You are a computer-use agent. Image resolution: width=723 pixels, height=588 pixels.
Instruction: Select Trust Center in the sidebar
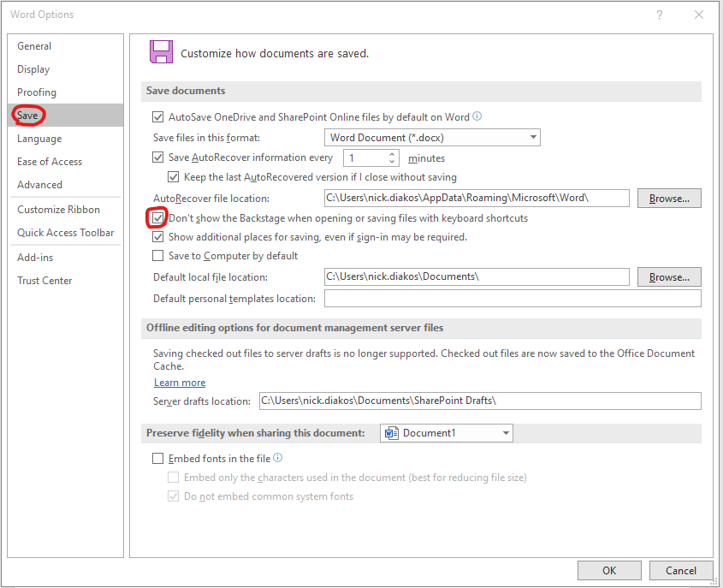click(x=44, y=280)
